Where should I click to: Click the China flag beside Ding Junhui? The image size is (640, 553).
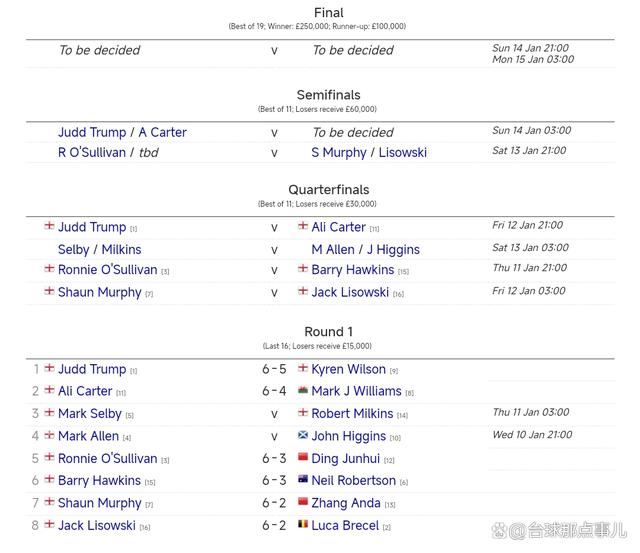tap(303, 457)
